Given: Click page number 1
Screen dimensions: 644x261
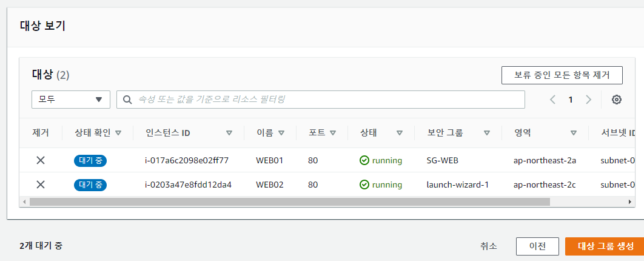Looking at the screenshot, I should [x=571, y=100].
